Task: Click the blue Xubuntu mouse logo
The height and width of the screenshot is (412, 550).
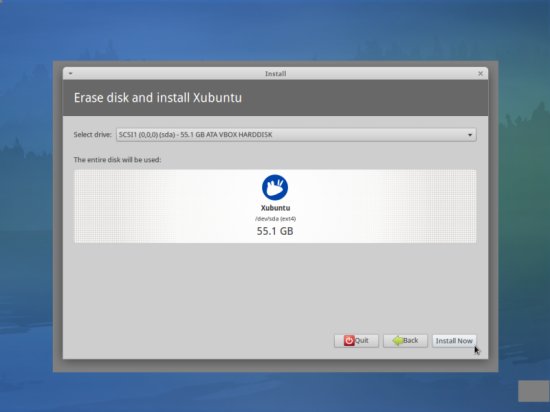Action: 275,188
